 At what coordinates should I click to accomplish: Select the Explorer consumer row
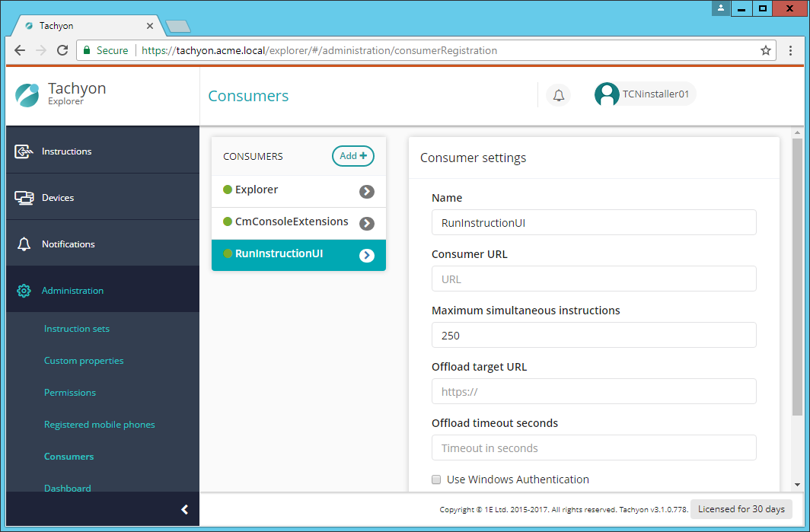coord(298,191)
